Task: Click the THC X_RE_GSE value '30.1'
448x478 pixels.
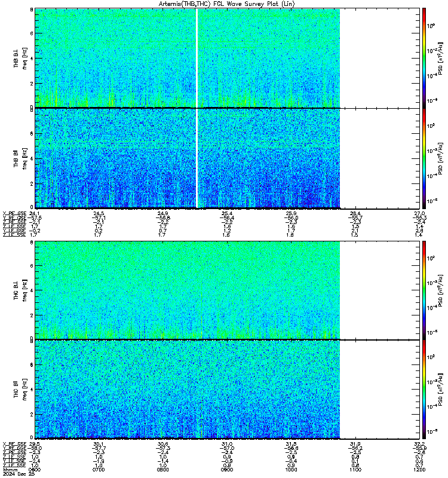Action: (x=99, y=444)
